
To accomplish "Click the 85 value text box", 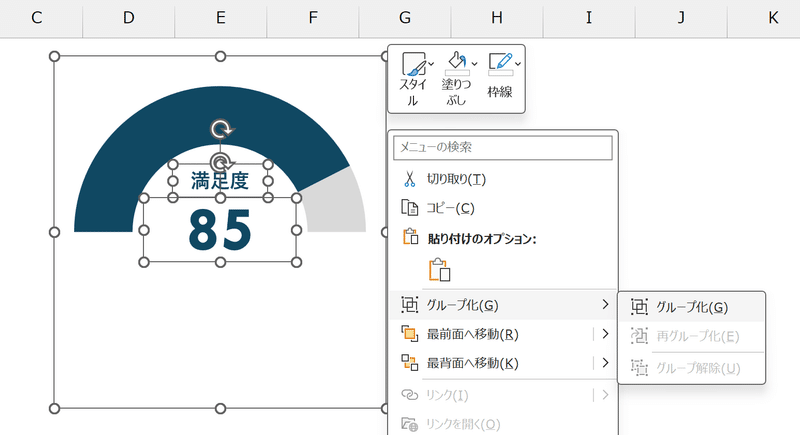I will pyautogui.click(x=220, y=230).
